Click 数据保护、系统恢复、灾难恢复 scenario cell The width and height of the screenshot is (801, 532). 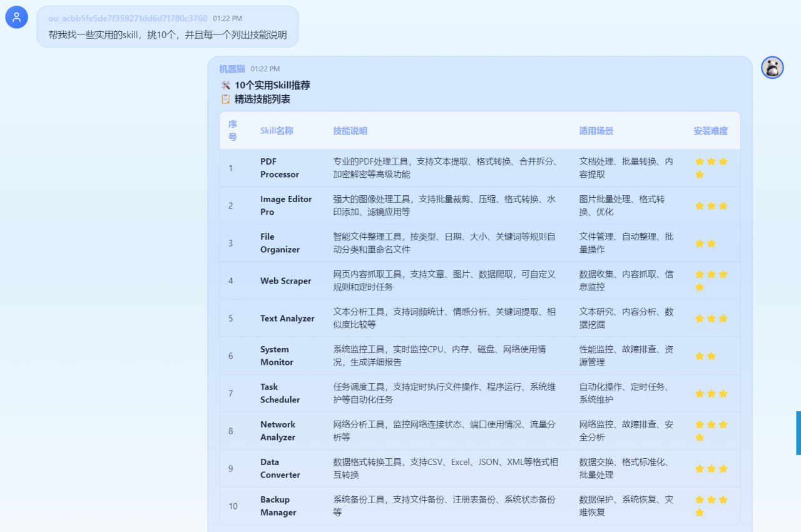coord(626,506)
